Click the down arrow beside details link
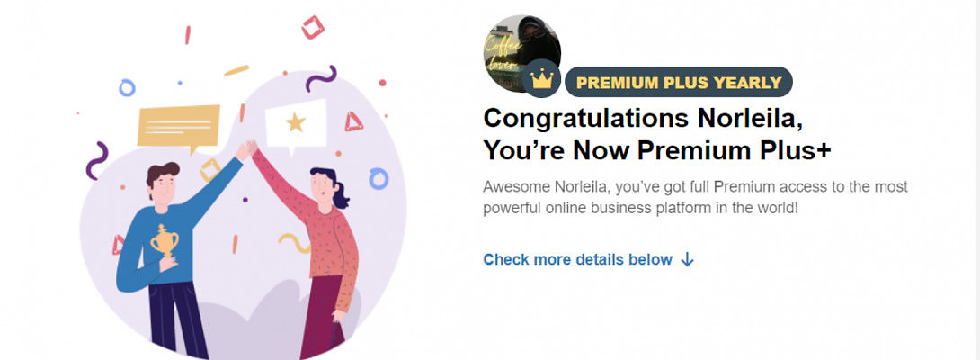Viewport: 980px width, 360px height. (x=688, y=260)
